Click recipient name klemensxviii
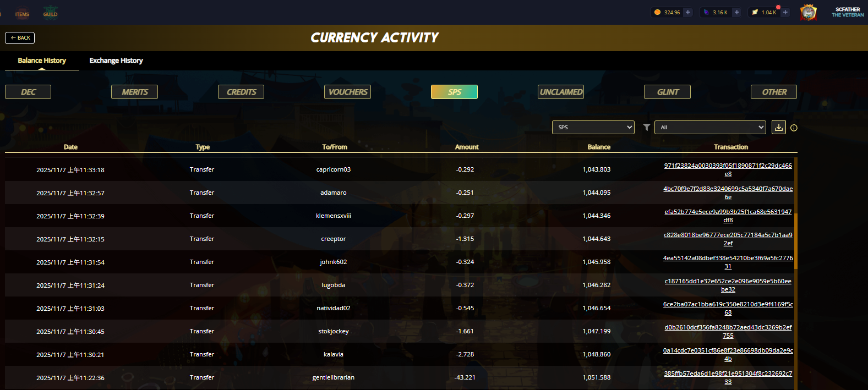Screen dimensions: 868x390 pos(334,216)
